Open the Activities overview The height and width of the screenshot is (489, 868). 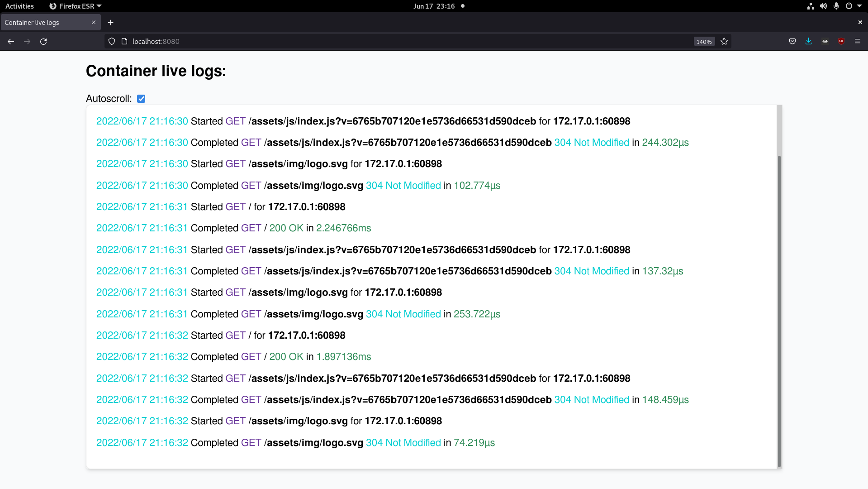click(x=19, y=6)
